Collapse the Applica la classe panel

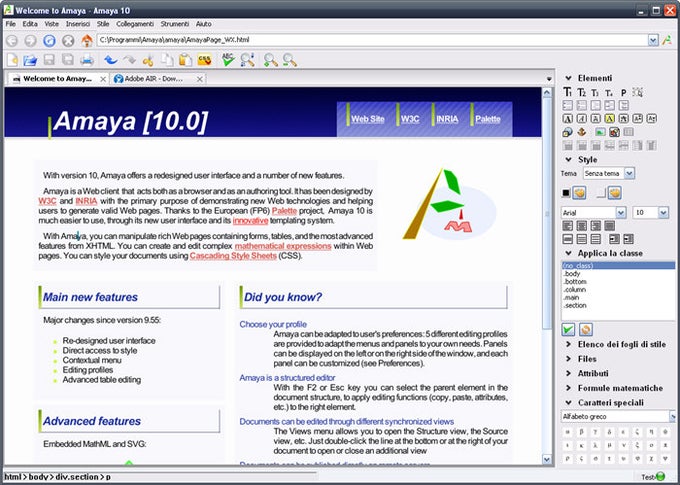(568, 253)
